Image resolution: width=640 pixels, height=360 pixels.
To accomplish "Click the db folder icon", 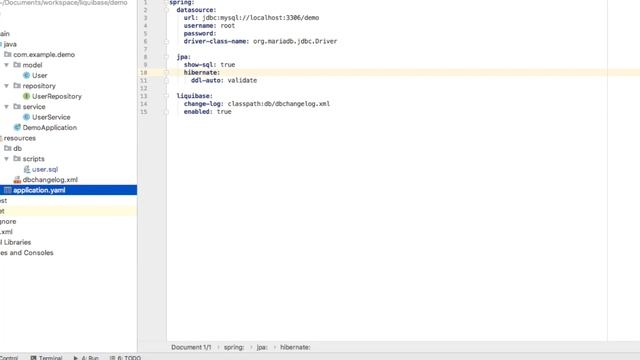I will point(8,148).
